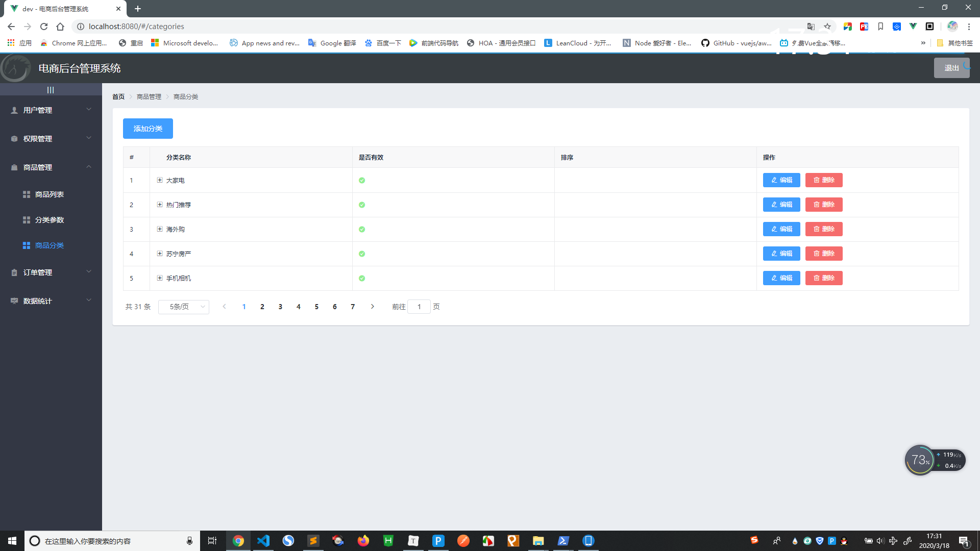
Task: Click the 前往 page number input
Action: (x=419, y=307)
